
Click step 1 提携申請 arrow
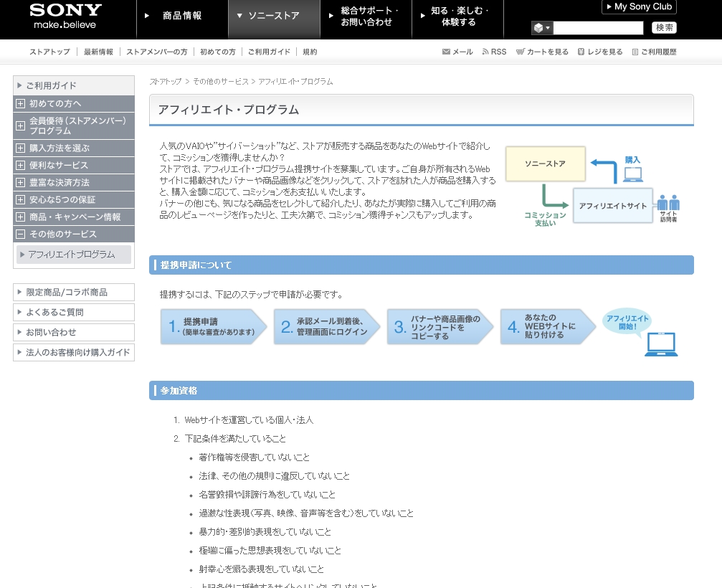point(214,326)
